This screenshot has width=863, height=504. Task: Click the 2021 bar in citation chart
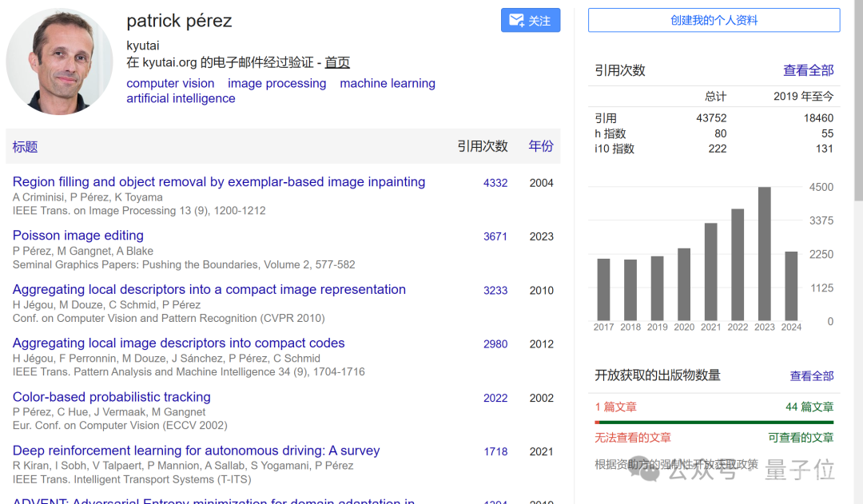pyautogui.click(x=710, y=272)
